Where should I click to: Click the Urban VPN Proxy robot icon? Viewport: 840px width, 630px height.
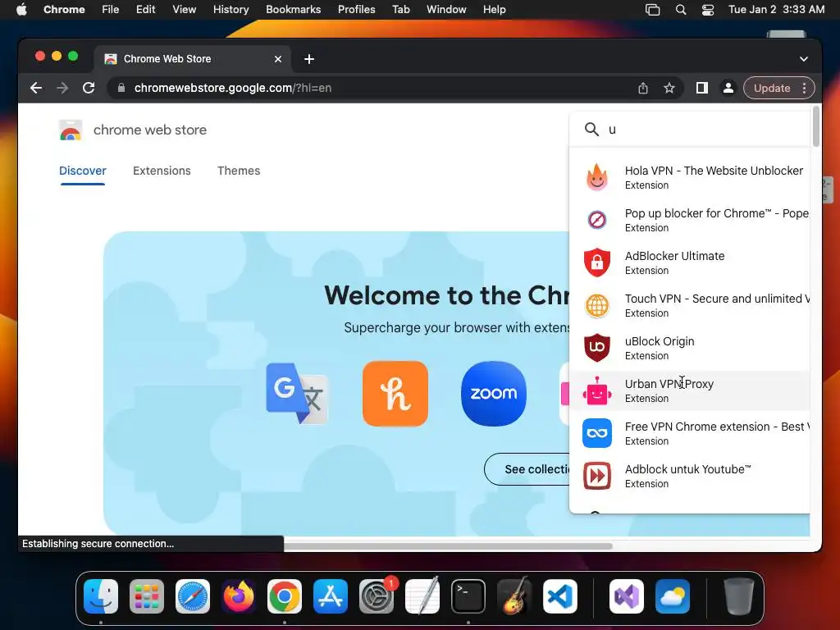597,390
